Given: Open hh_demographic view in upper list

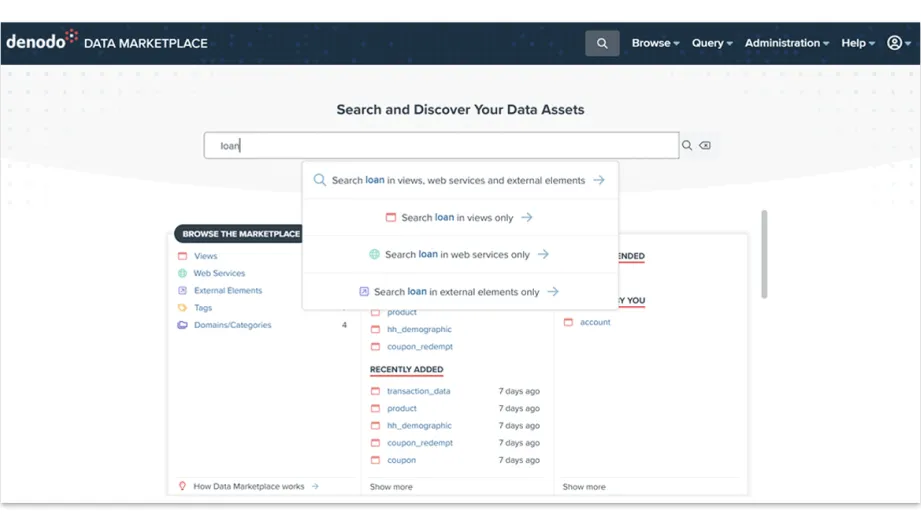Looking at the screenshot, I should tap(419, 329).
